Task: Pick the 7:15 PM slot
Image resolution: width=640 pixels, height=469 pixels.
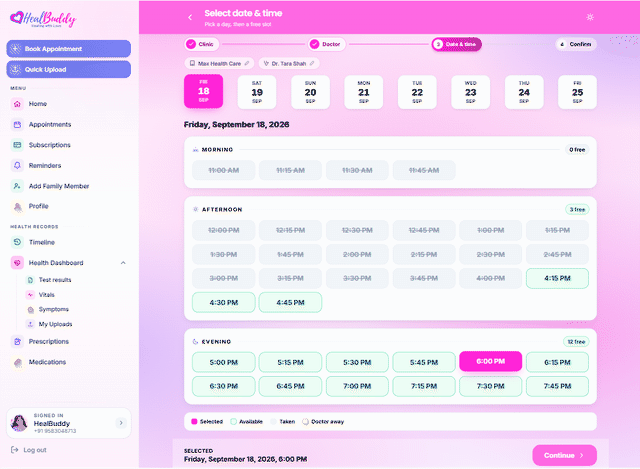Action: 424,386
